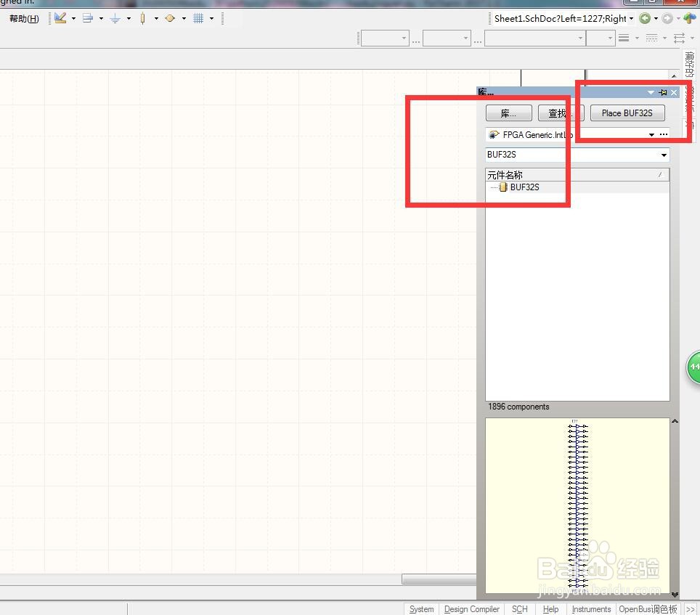Select the BUF32S component in list
This screenshot has width=700, height=615.
click(x=524, y=187)
